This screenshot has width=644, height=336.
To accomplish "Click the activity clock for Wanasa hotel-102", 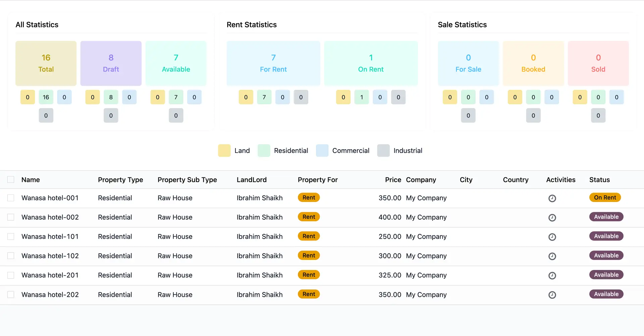I will pyautogui.click(x=552, y=256).
